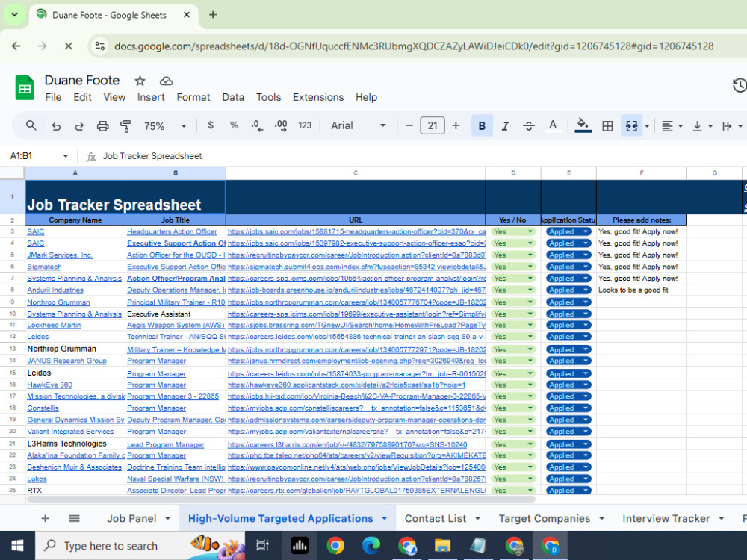The image size is (747, 560).
Task: Open text wrapping options
Action: [x=732, y=126]
